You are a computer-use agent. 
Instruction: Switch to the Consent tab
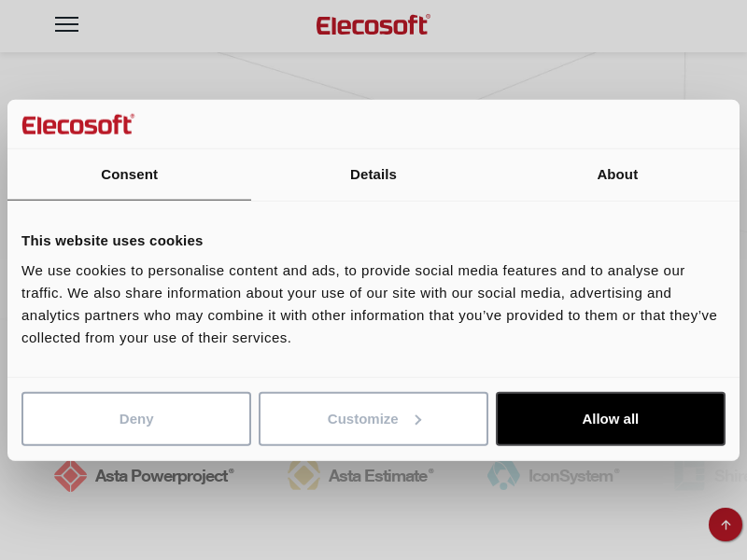129,175
